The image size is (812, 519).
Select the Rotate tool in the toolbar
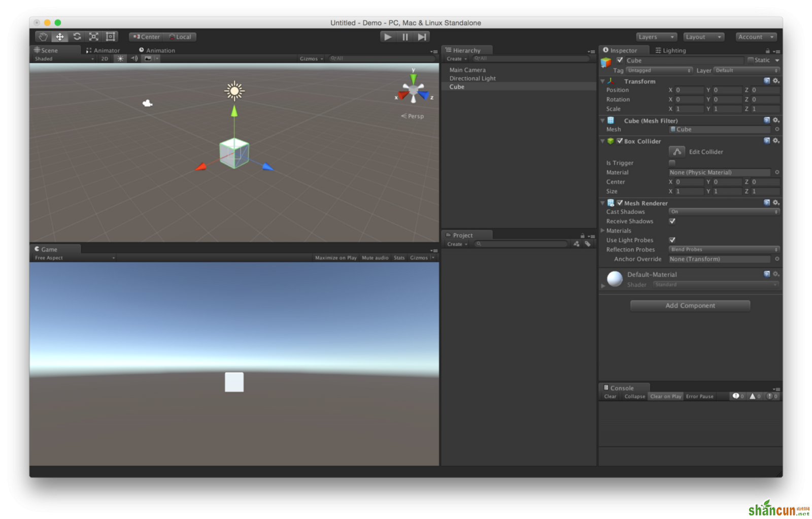pyautogui.click(x=77, y=37)
